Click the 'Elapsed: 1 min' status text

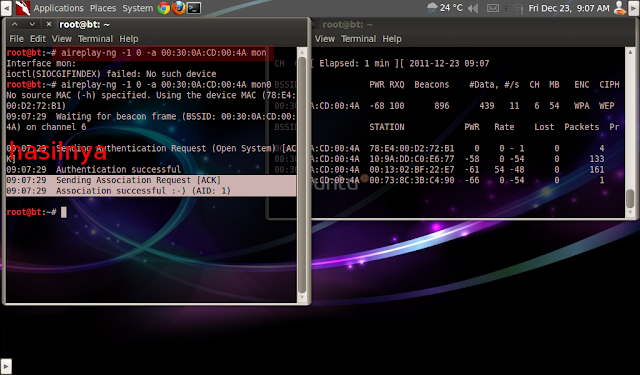coord(354,63)
